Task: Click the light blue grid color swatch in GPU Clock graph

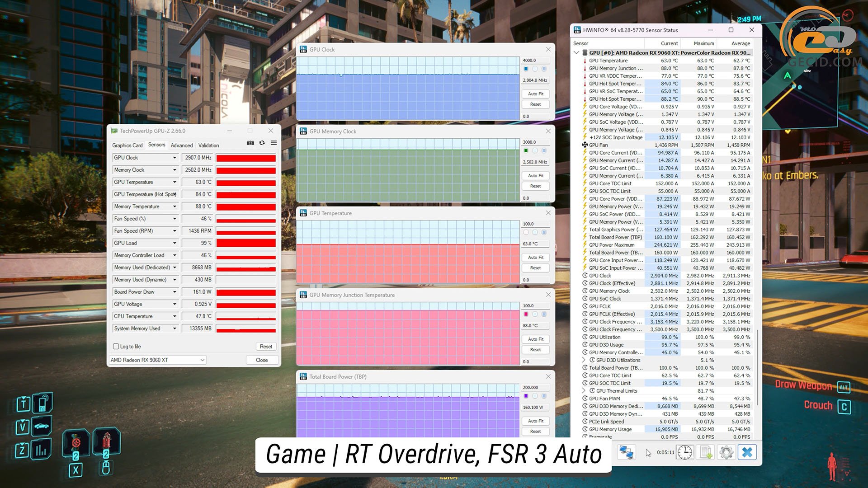Action: [544, 69]
